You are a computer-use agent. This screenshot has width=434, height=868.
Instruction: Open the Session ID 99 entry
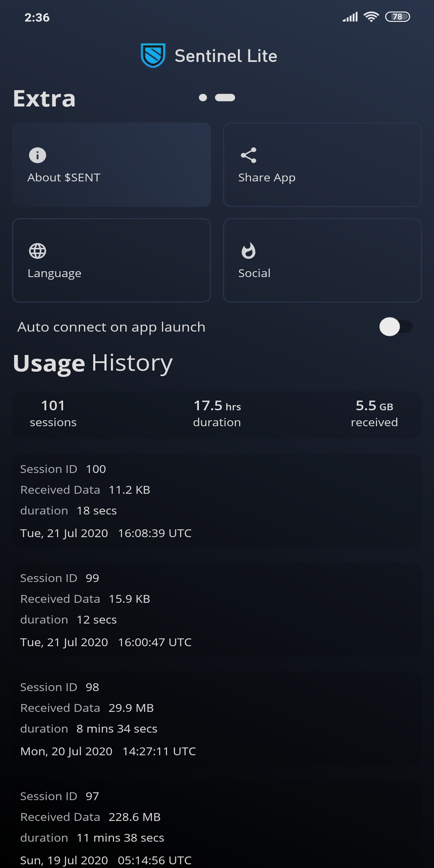click(x=217, y=610)
